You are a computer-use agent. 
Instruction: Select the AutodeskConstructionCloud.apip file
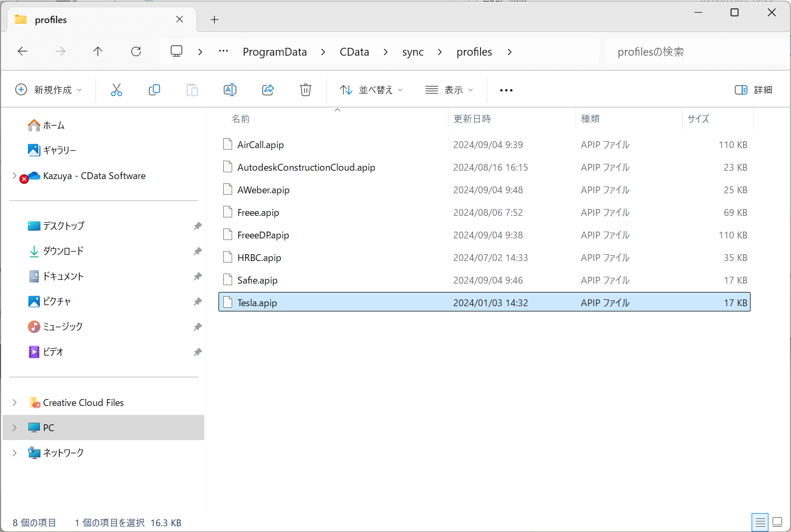[306, 168]
